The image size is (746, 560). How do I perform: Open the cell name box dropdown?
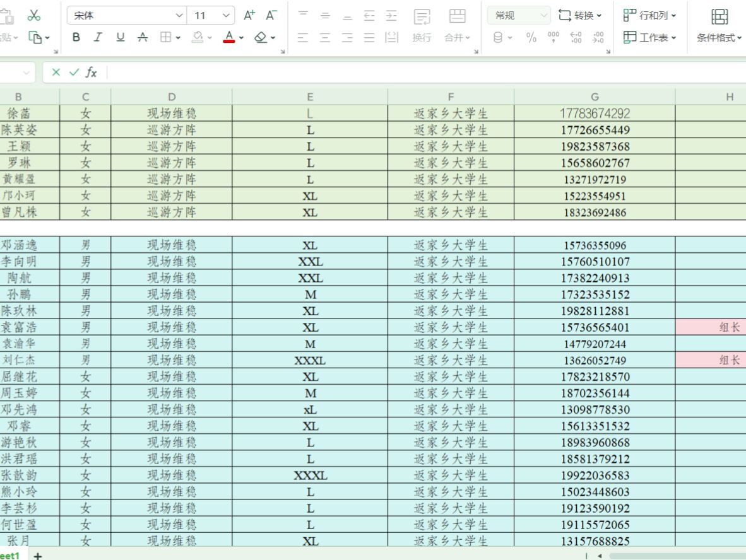26,73
